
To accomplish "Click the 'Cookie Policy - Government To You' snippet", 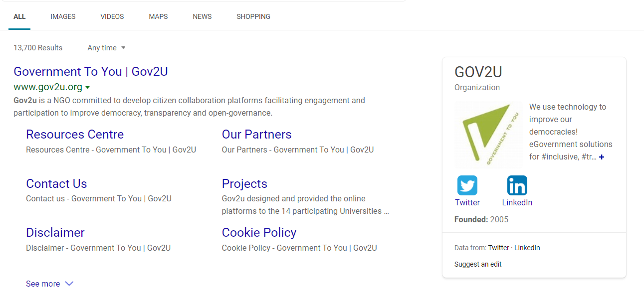I will point(299,248).
